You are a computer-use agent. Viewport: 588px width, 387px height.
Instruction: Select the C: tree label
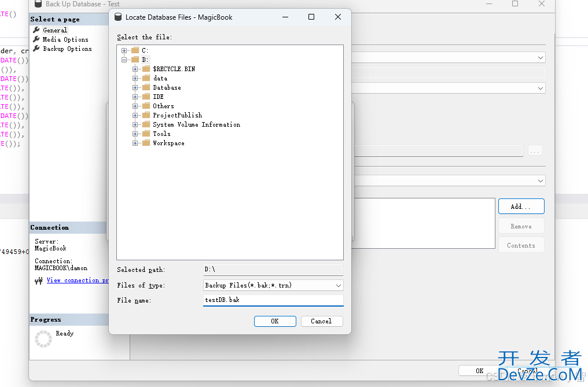point(145,50)
